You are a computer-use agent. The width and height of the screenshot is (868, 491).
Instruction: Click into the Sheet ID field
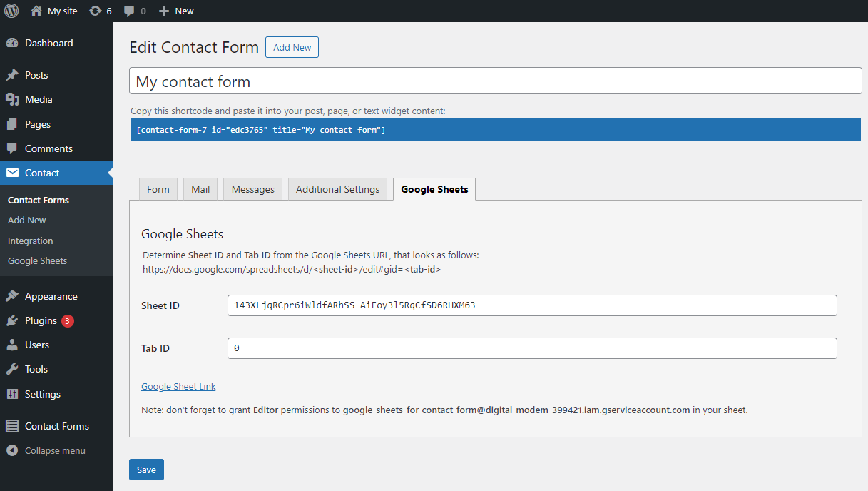(532, 305)
